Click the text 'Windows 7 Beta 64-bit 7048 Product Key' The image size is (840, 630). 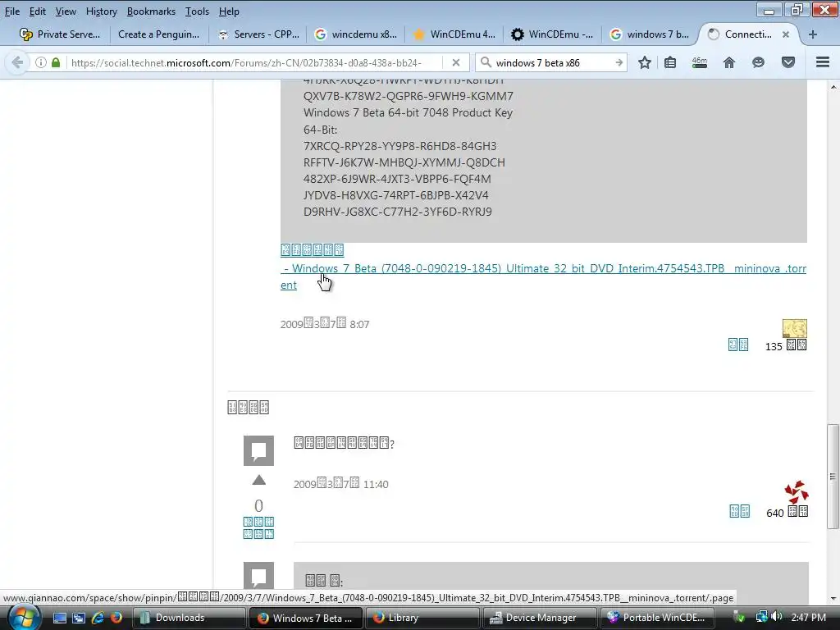tap(408, 112)
